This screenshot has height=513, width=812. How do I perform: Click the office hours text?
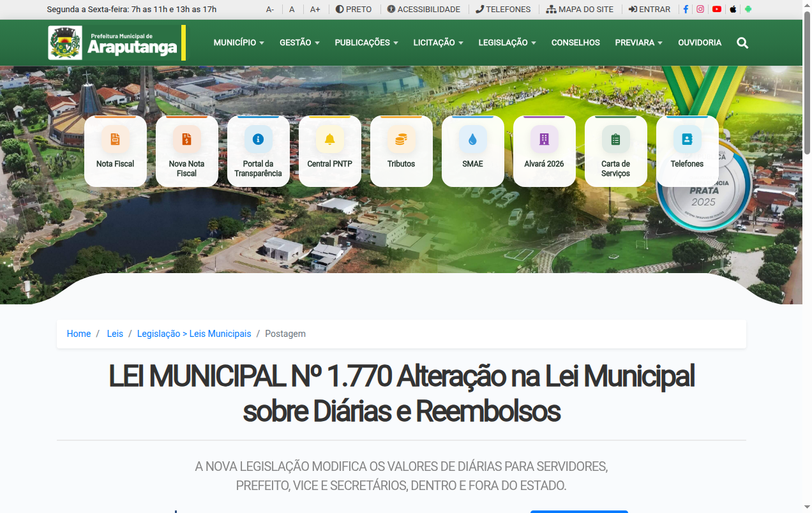tap(132, 10)
